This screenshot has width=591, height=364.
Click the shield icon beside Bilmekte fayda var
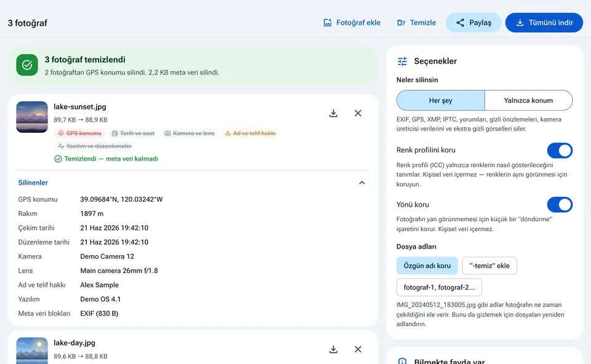point(402,362)
